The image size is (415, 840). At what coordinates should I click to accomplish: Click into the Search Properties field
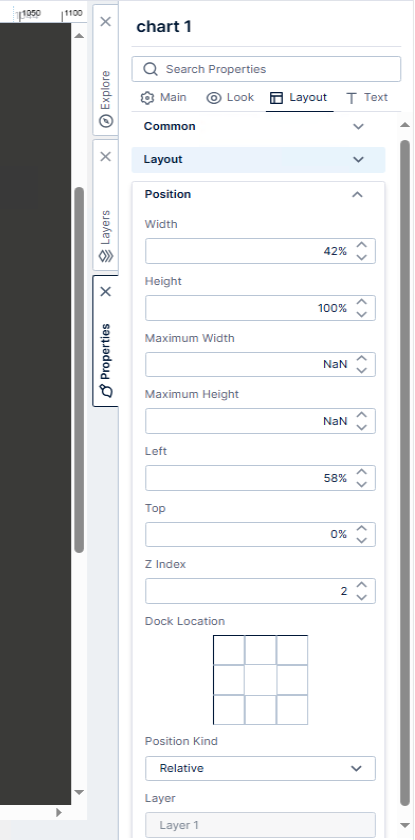pyautogui.click(x=266, y=69)
